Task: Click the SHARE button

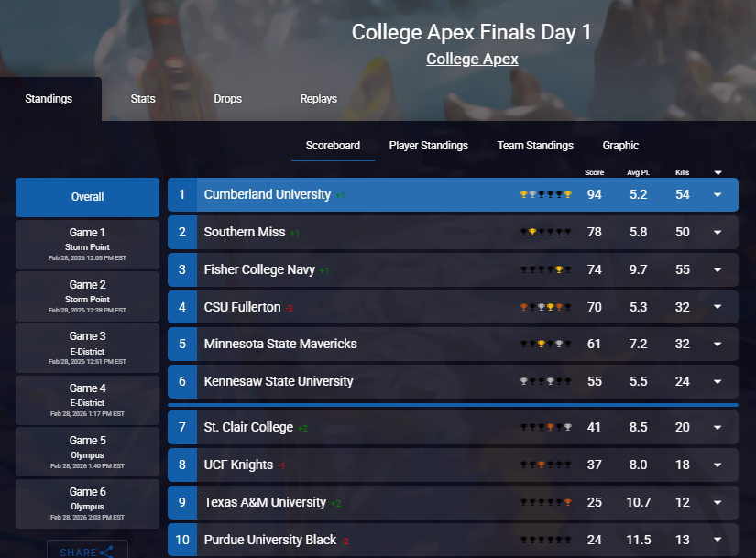Action: tap(87, 550)
